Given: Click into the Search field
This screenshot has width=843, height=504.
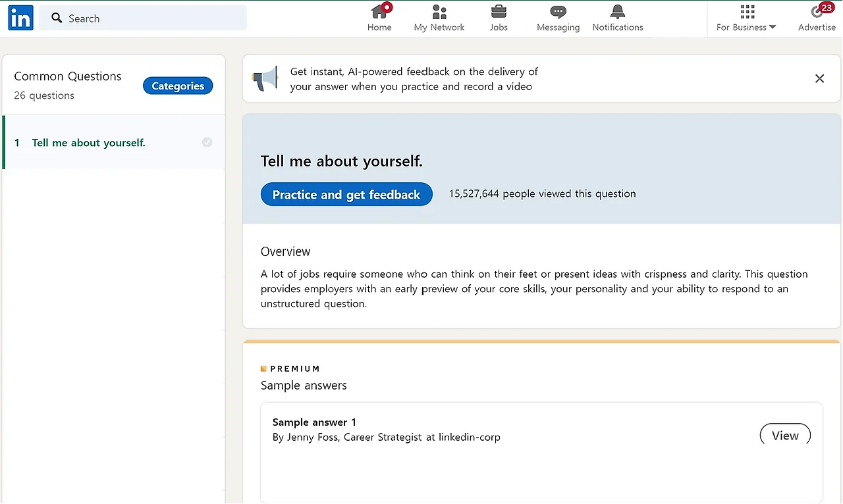Looking at the screenshot, I should 143,18.
